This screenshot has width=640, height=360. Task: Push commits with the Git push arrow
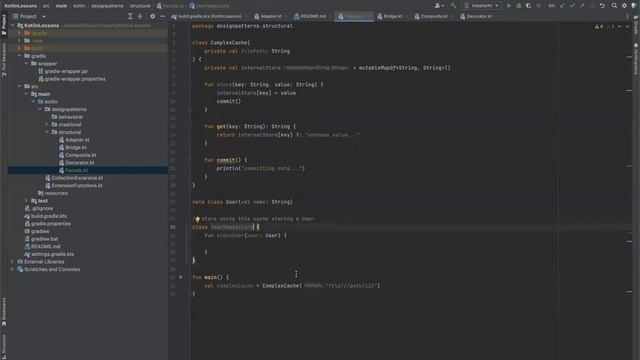pyautogui.click(x=582, y=6)
